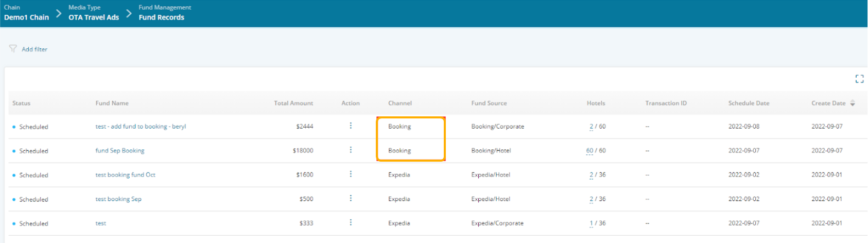Click the fullscreen expand table icon
This screenshot has width=868, height=243.
pyautogui.click(x=859, y=79)
